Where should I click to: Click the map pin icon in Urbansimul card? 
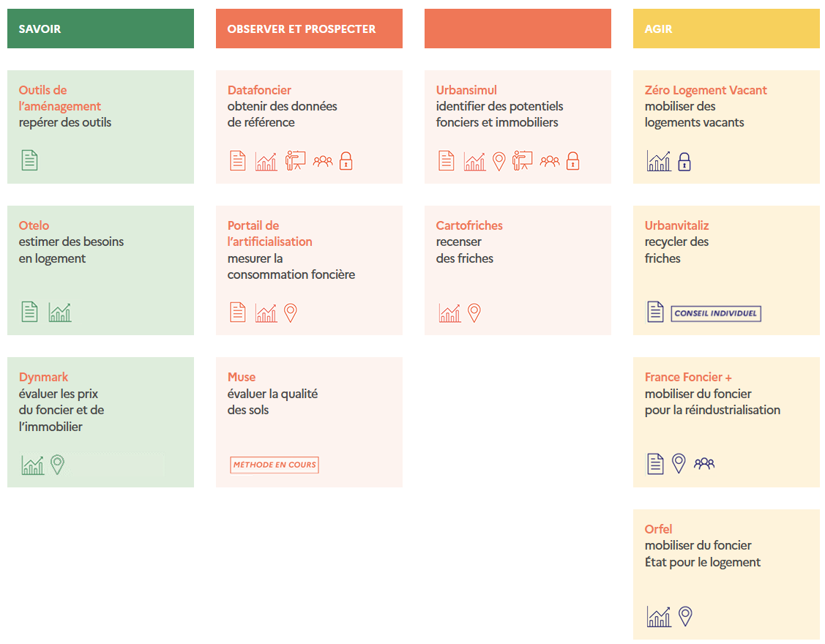point(499,161)
